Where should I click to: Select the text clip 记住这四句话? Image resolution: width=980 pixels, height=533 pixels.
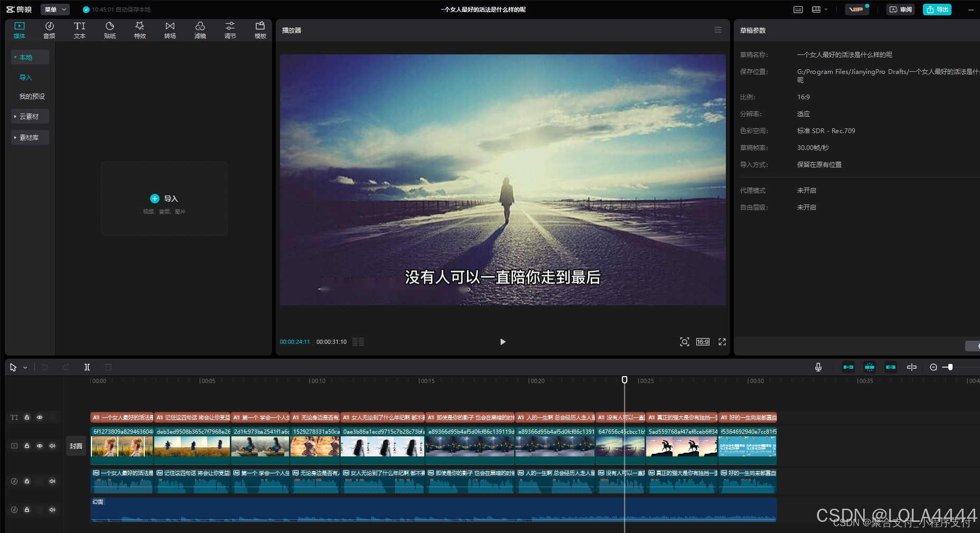(192, 417)
